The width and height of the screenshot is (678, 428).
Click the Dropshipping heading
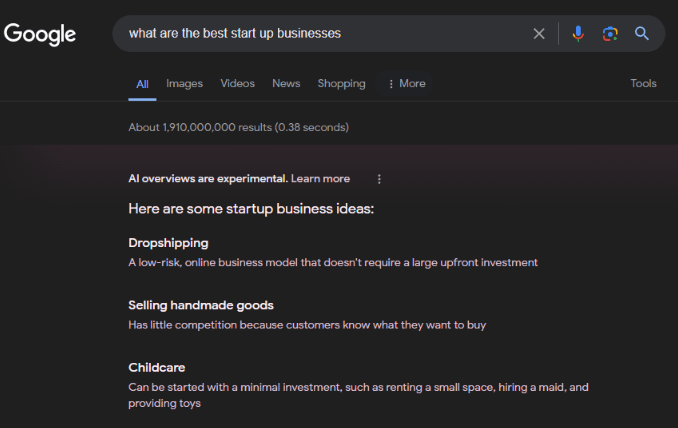pos(168,243)
